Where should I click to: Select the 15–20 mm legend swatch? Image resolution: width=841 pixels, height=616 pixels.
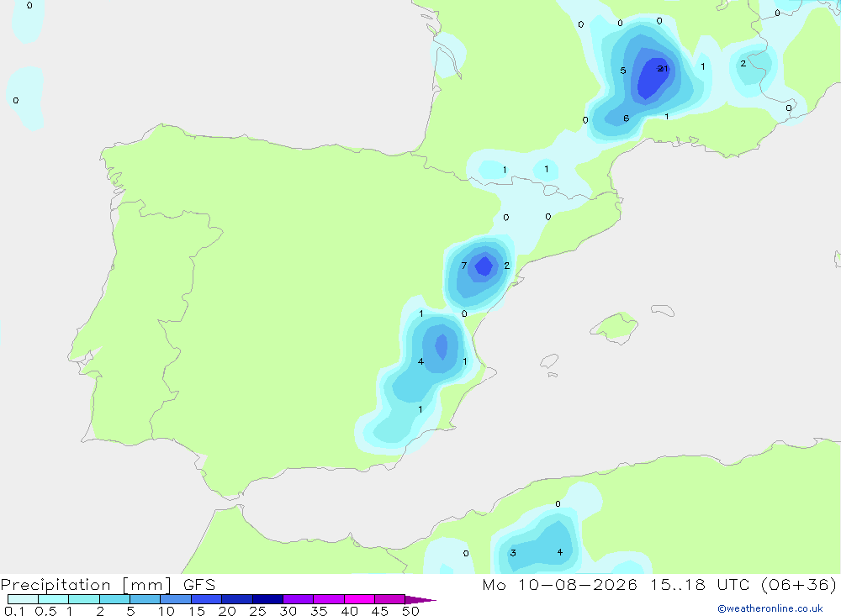(207, 599)
